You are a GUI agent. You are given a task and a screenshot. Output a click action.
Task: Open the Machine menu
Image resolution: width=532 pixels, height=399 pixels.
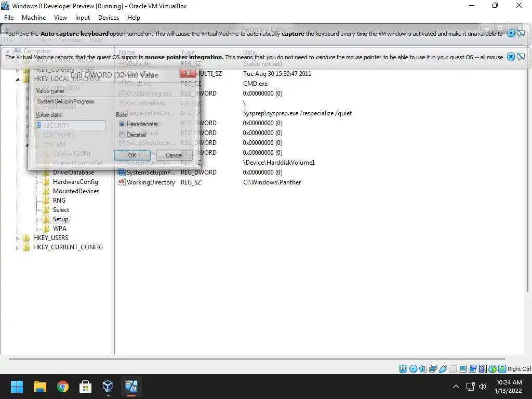click(34, 18)
